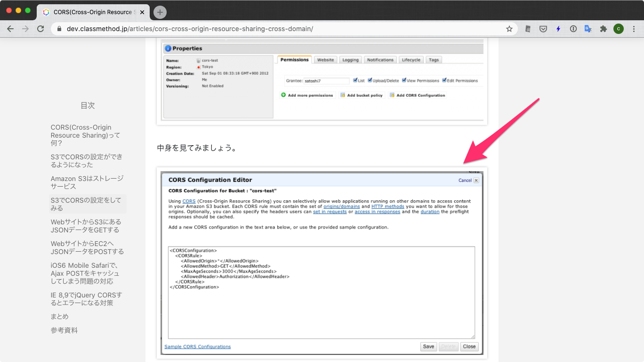Navigate back with the back arrow
Image resolution: width=644 pixels, height=362 pixels.
[x=10, y=29]
